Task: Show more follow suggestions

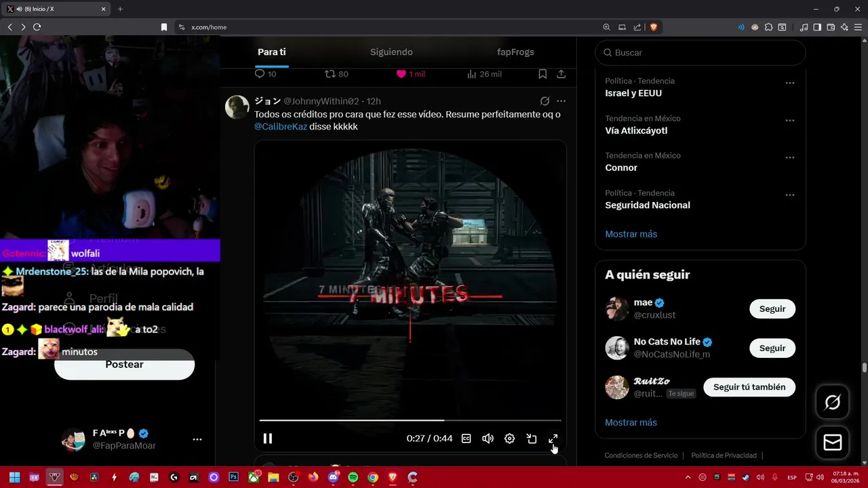Action: tap(631, 422)
